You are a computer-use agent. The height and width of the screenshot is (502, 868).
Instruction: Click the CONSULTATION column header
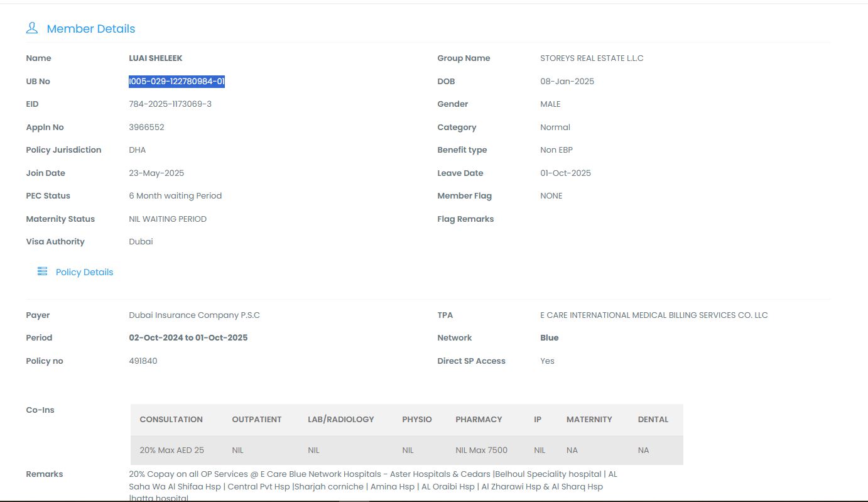171,420
